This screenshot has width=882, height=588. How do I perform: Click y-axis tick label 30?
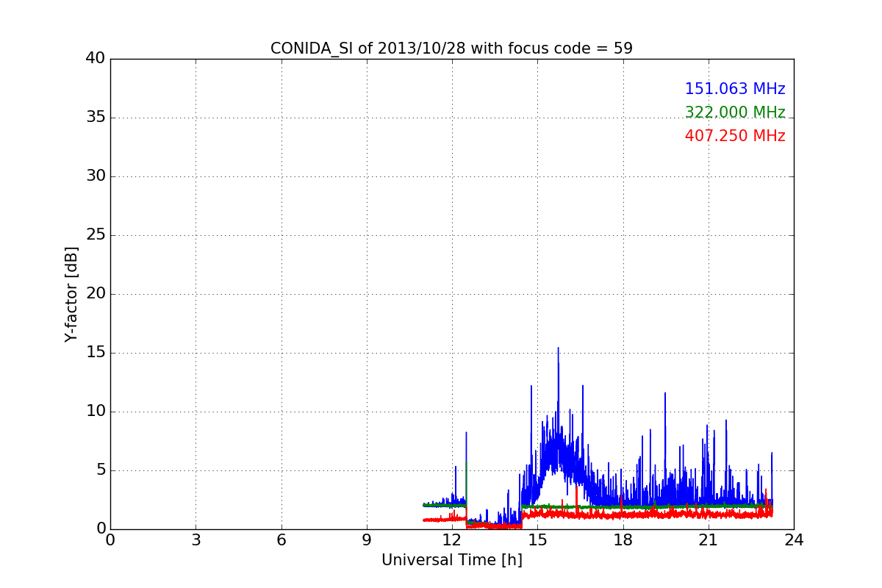pyautogui.click(x=96, y=176)
